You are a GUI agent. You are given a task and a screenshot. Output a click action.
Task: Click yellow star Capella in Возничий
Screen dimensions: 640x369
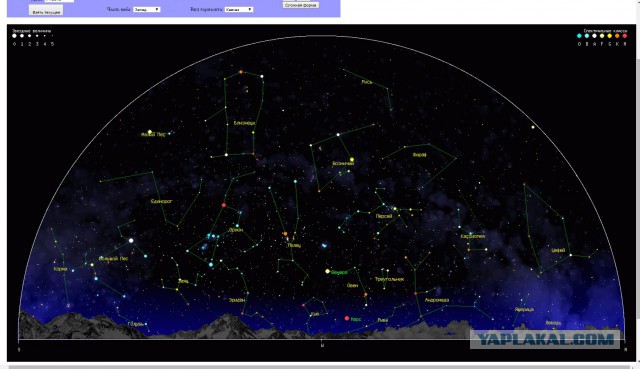[352, 160]
